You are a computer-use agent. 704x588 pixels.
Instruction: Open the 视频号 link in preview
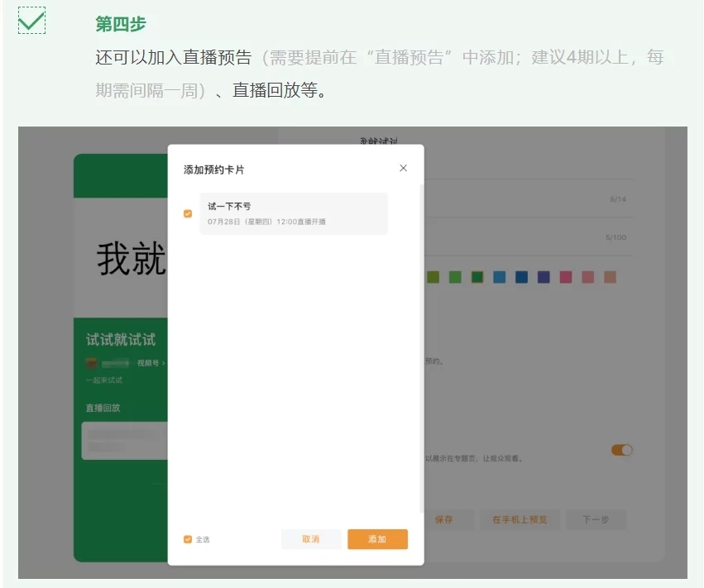151,362
